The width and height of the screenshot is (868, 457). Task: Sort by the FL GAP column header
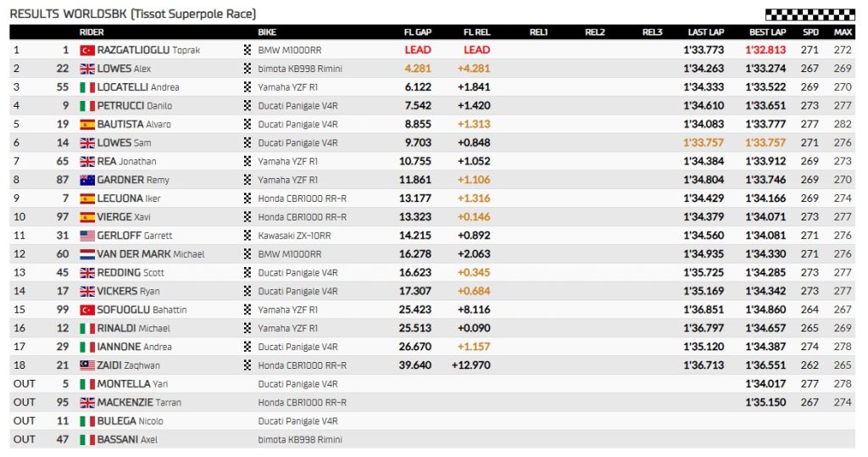418,32
